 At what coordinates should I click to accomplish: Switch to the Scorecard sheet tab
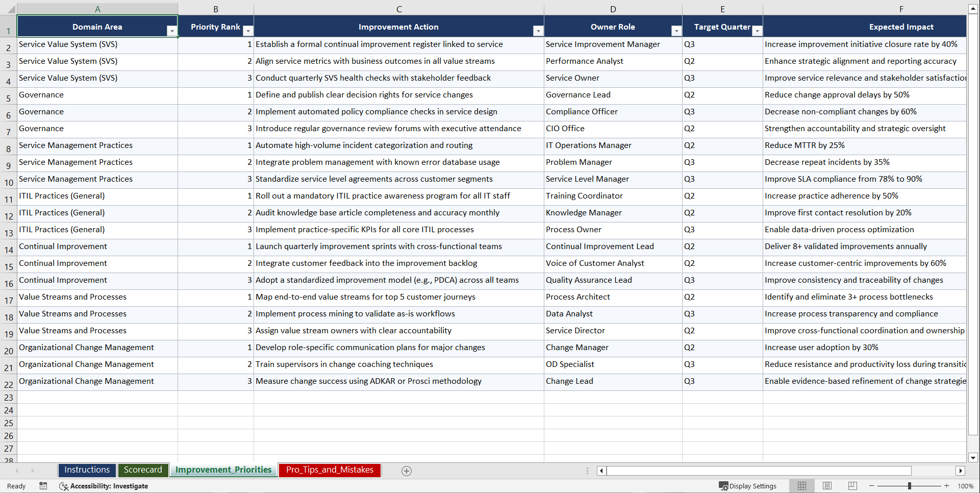[x=143, y=470]
